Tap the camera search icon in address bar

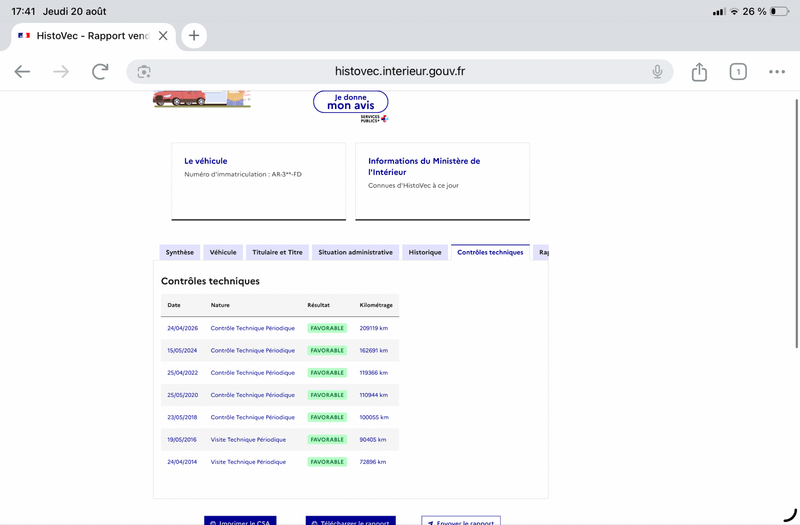[144, 72]
